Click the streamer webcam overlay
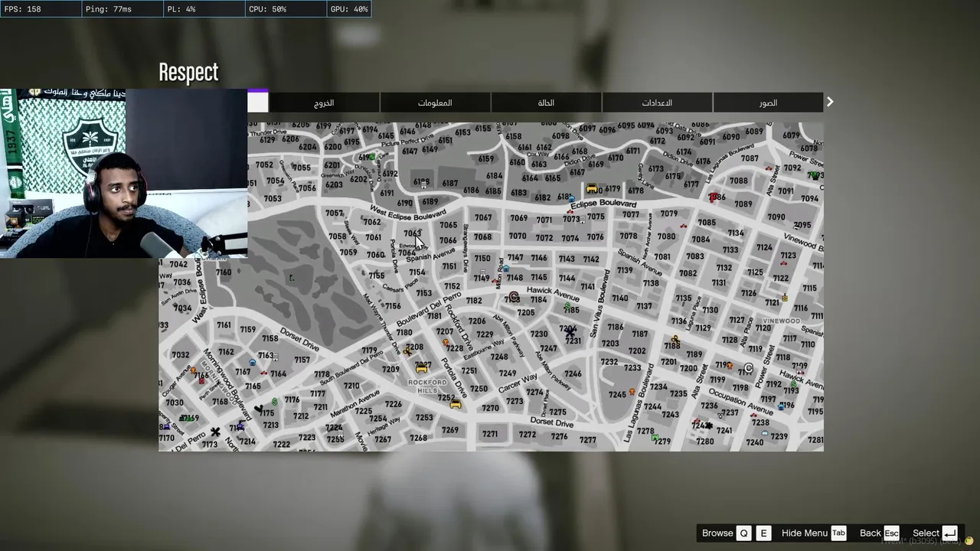Viewport: 980px width, 551px height. [x=123, y=173]
